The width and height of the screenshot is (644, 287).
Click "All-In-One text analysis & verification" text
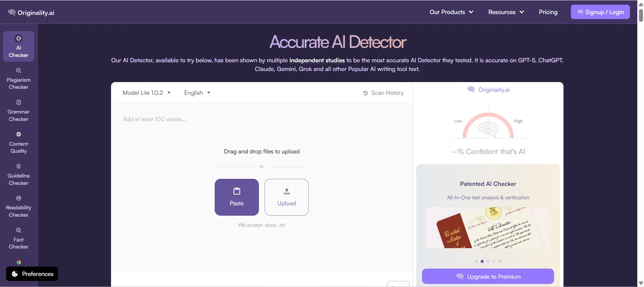pos(488,198)
